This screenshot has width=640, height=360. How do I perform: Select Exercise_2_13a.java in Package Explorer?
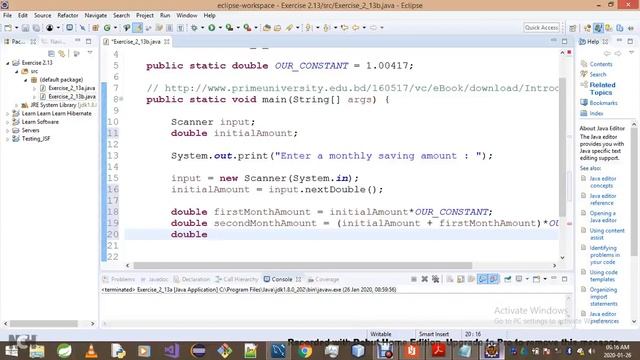tap(72, 88)
